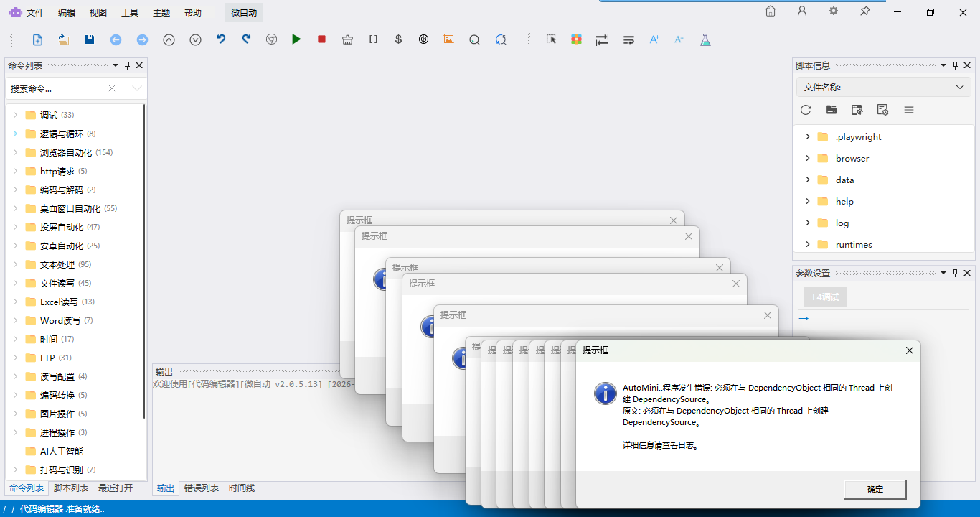Navigate forward with blue right arrow
This screenshot has height=517, width=980.
tap(142, 39)
